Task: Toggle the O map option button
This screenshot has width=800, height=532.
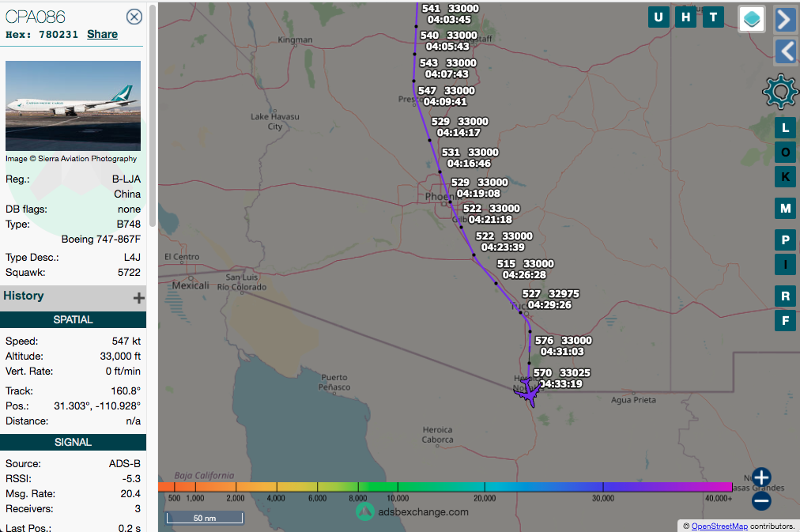Action: [785, 152]
